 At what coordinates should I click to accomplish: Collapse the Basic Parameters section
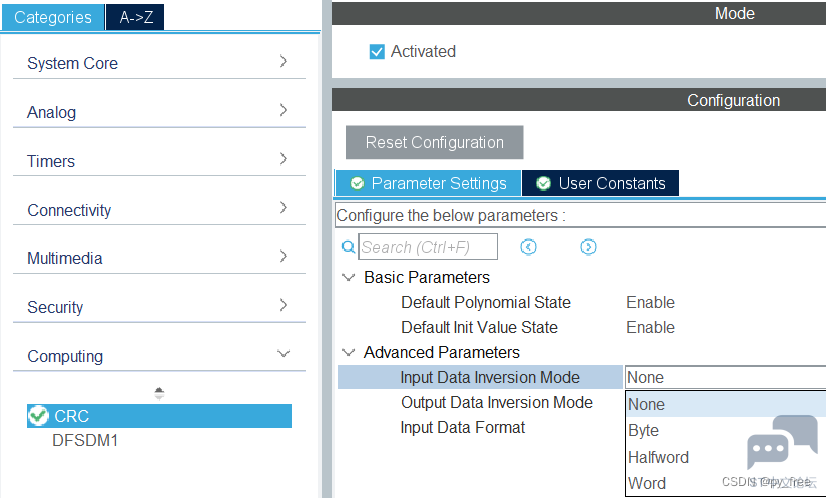[x=349, y=277]
